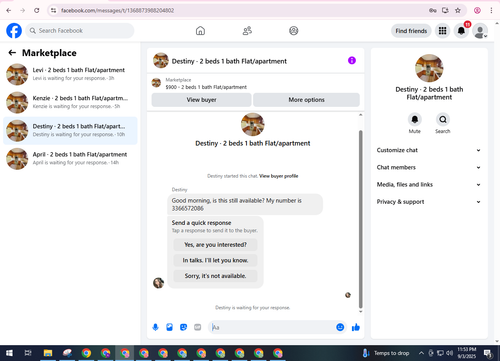Expand Privacy & support section
This screenshot has height=361, width=500.
[x=429, y=202]
